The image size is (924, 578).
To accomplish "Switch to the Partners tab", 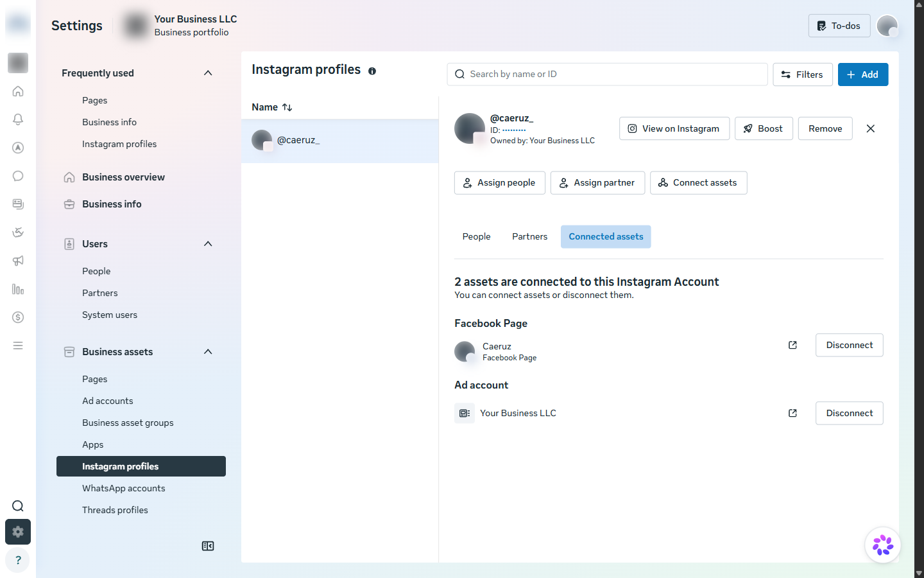I will click(530, 237).
